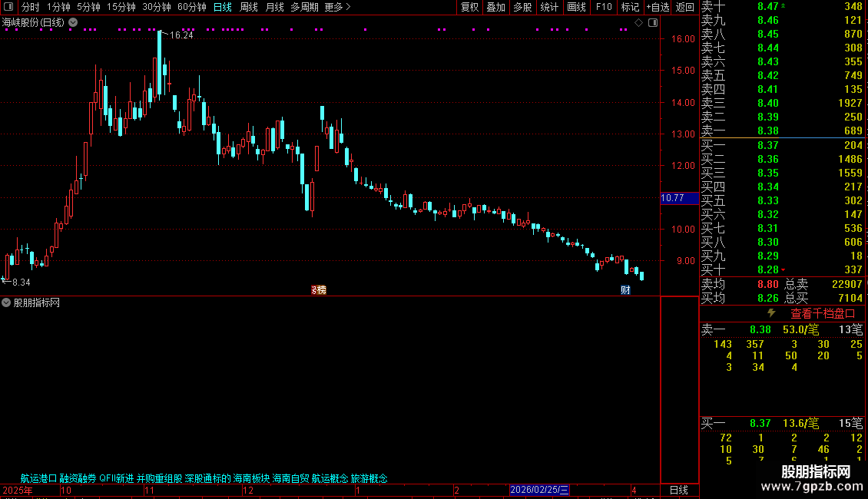The width and height of the screenshot is (868, 499).
Task: Open dropdown next to 海峡股份(日线) title
Action: 73,23
